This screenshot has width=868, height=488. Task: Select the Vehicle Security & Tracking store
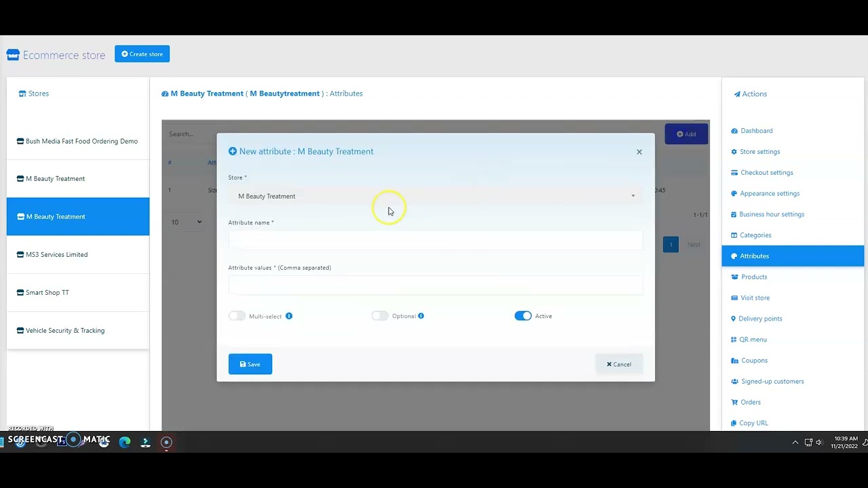[x=78, y=331]
